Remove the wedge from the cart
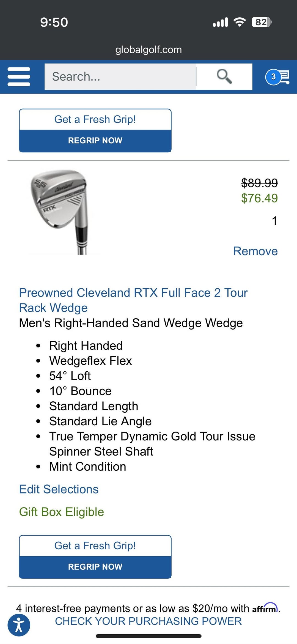The height and width of the screenshot is (644, 297). [255, 251]
